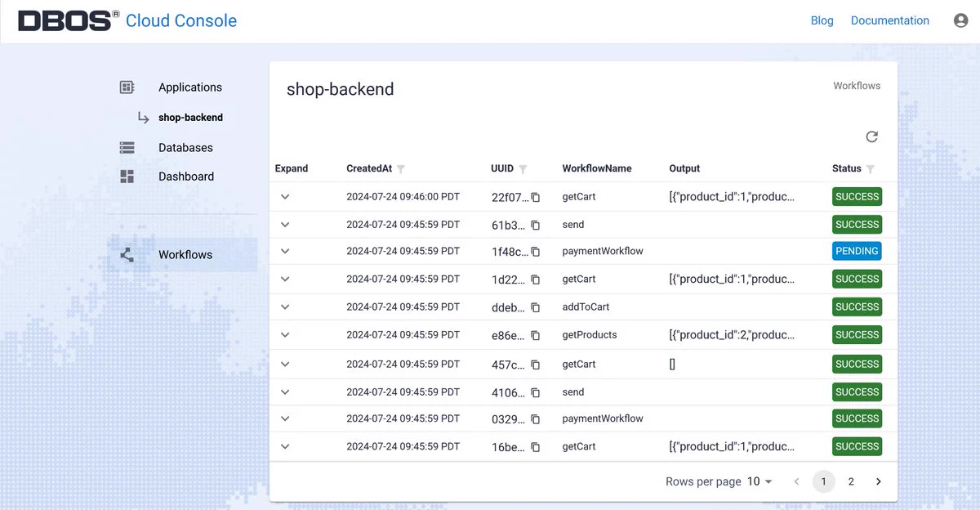The height and width of the screenshot is (510, 980).
Task: Click the PENDING status badge
Action: click(857, 251)
